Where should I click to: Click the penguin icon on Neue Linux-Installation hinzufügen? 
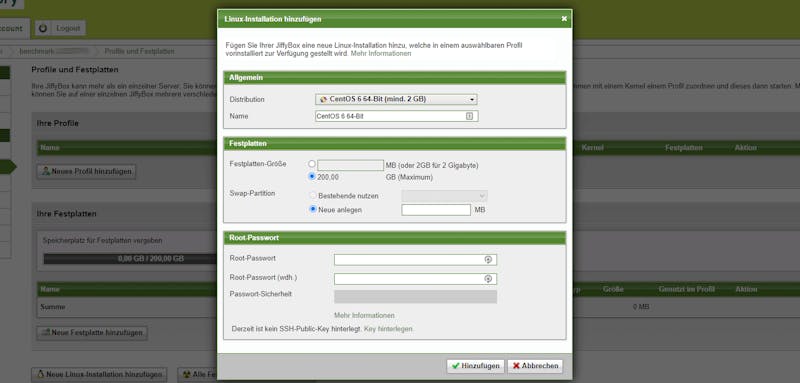tap(40, 374)
